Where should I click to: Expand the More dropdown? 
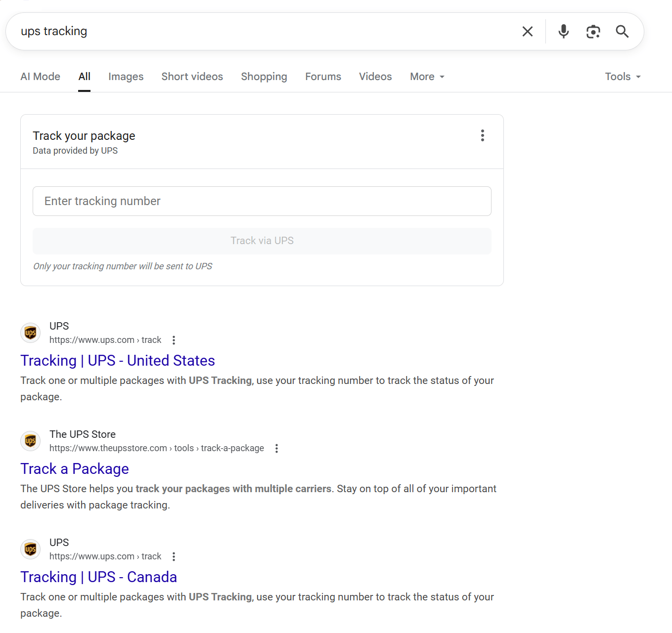(427, 77)
